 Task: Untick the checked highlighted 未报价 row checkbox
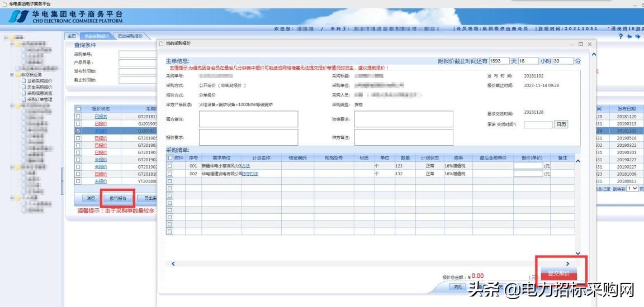coord(78,131)
